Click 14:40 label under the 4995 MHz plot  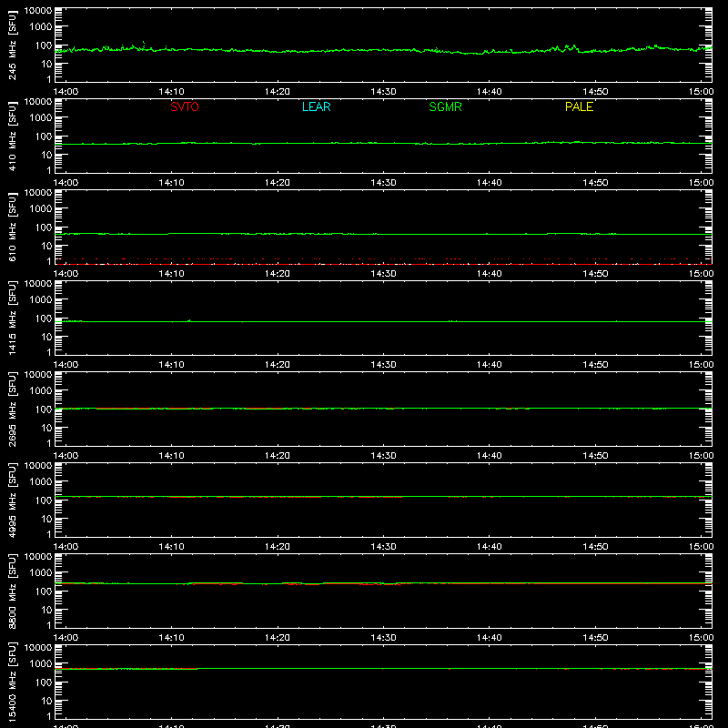pos(490,547)
